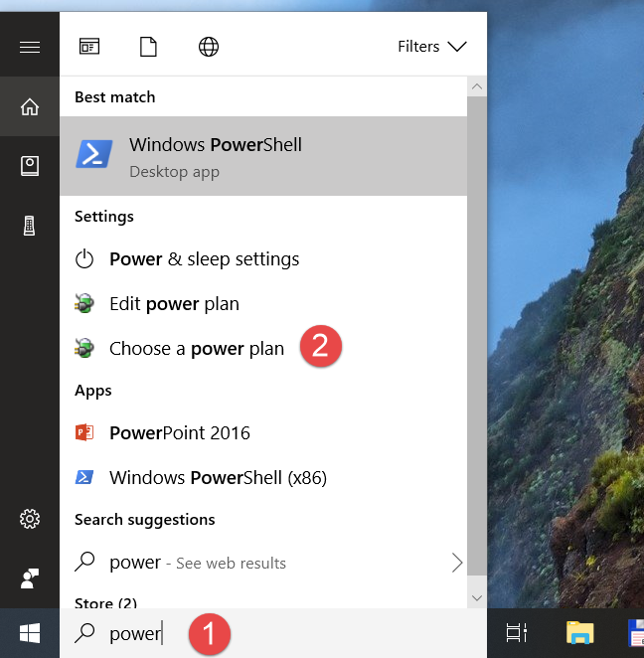Image resolution: width=644 pixels, height=658 pixels.
Task: Select Choose a power plan
Action: point(196,349)
